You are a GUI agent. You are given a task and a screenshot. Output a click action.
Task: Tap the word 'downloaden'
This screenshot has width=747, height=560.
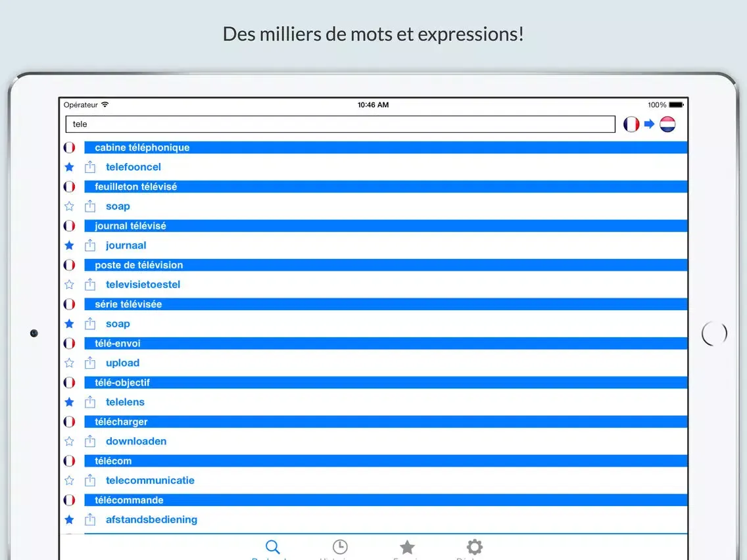(x=136, y=442)
